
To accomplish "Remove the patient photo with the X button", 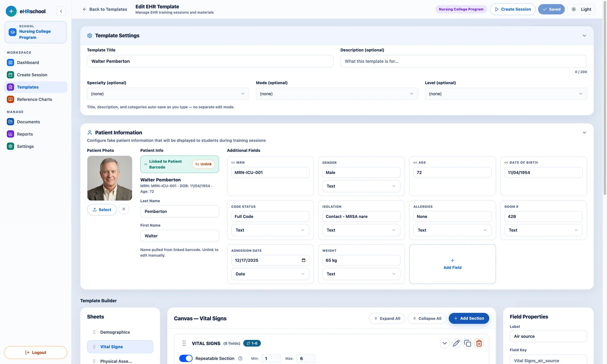I will click(124, 209).
